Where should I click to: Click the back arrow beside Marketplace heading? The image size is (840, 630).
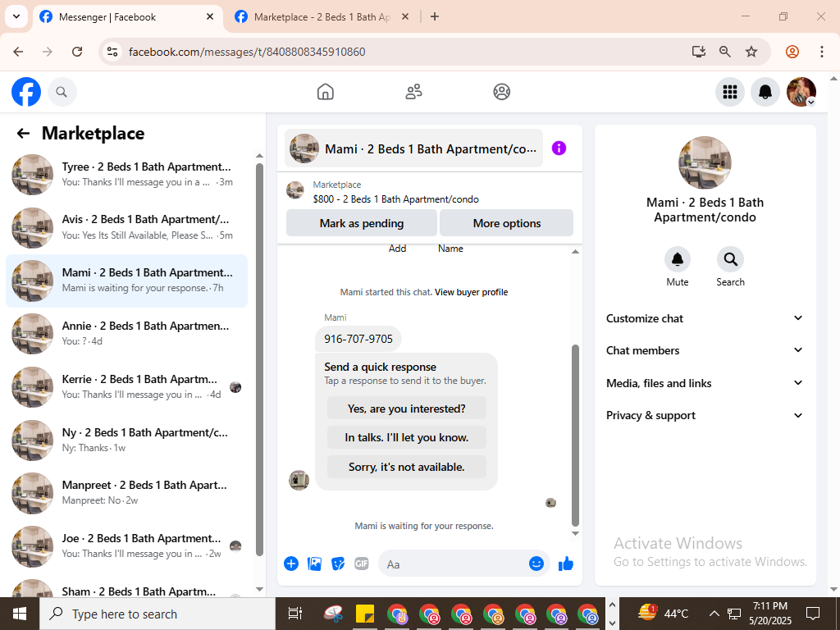click(x=23, y=134)
